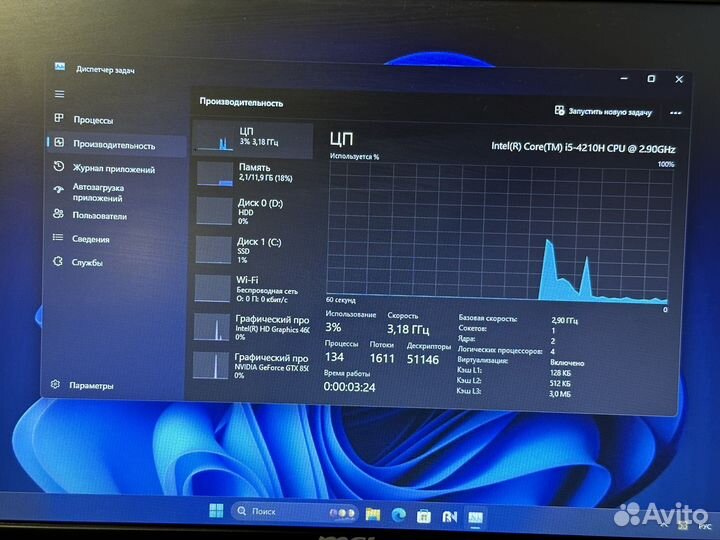Click the taskbar Поиск search box
The height and width of the screenshot is (540, 720).
pos(295,512)
